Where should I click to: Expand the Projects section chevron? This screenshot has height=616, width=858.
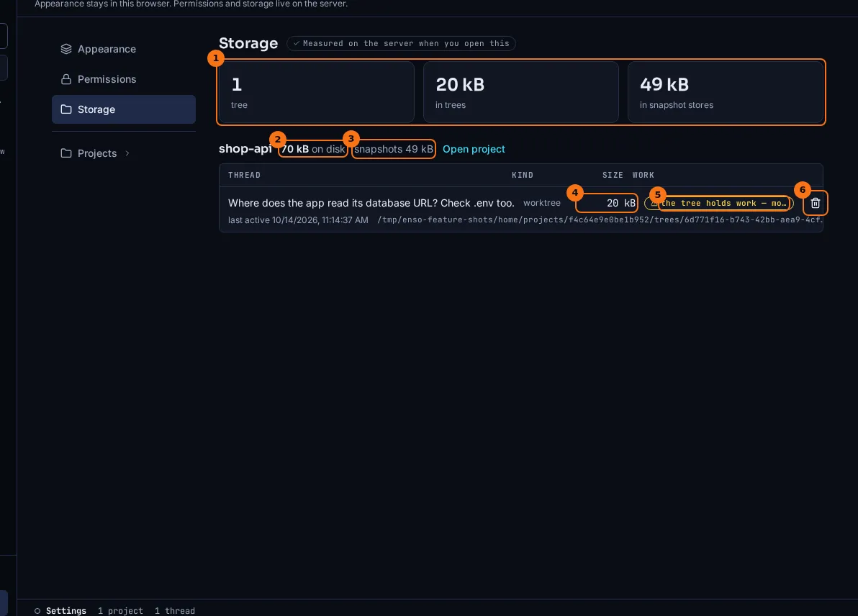(x=127, y=153)
